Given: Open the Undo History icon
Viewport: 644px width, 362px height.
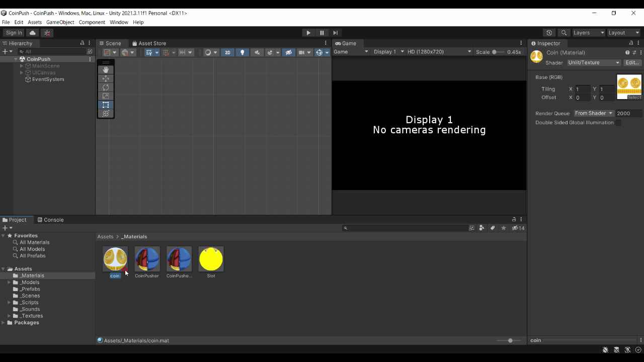Looking at the screenshot, I should click(x=549, y=33).
